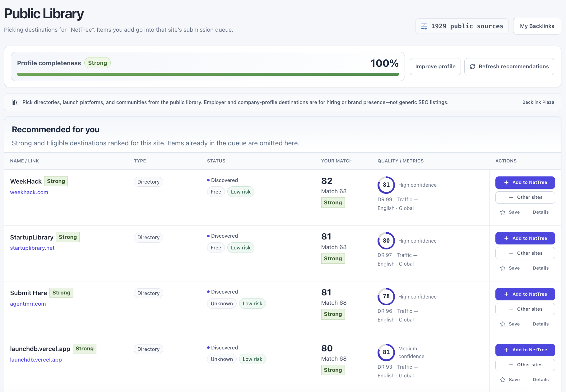Click the Recommended for you heading

[56, 130]
